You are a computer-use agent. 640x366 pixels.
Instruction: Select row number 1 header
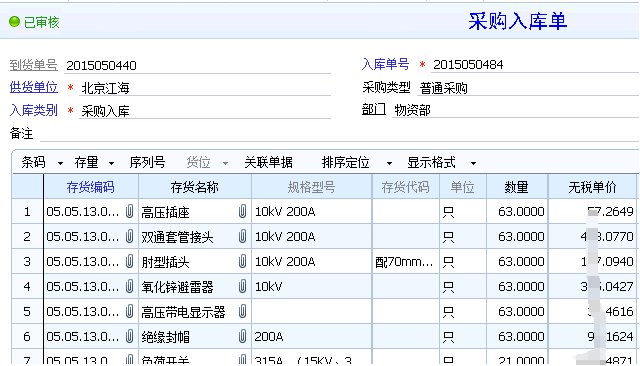(x=27, y=211)
